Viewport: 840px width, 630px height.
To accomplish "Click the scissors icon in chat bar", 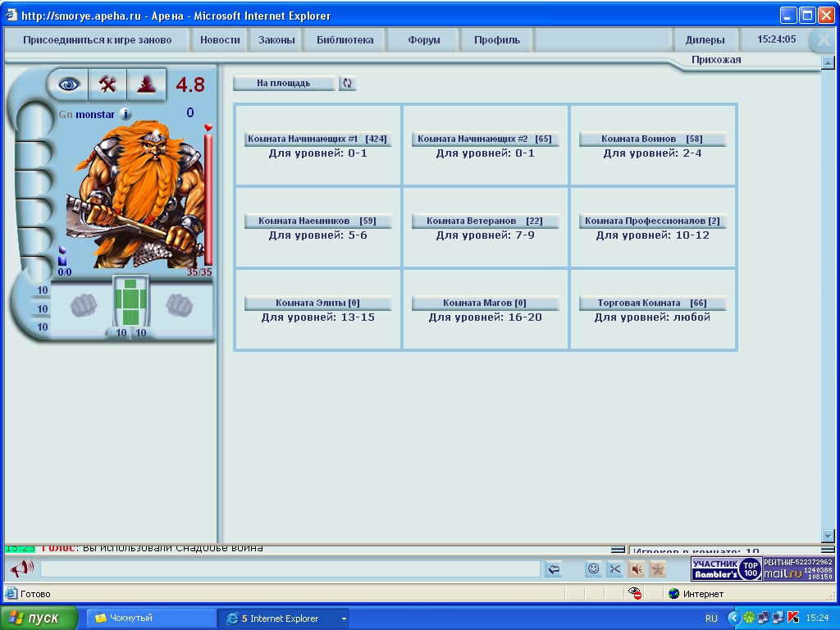I will click(615, 569).
